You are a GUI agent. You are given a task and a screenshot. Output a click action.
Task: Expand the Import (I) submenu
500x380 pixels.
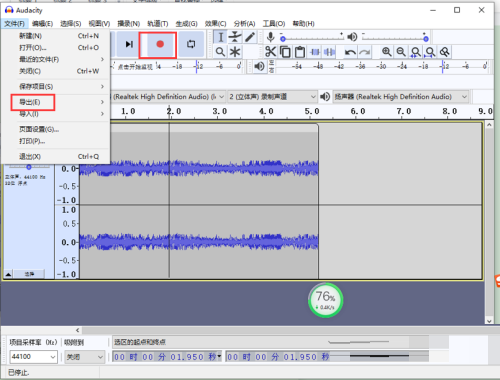pyautogui.click(x=56, y=114)
